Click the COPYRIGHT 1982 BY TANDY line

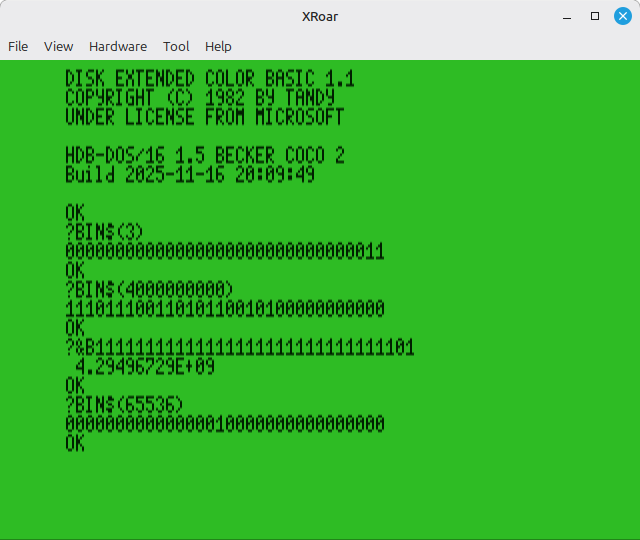pos(199,98)
